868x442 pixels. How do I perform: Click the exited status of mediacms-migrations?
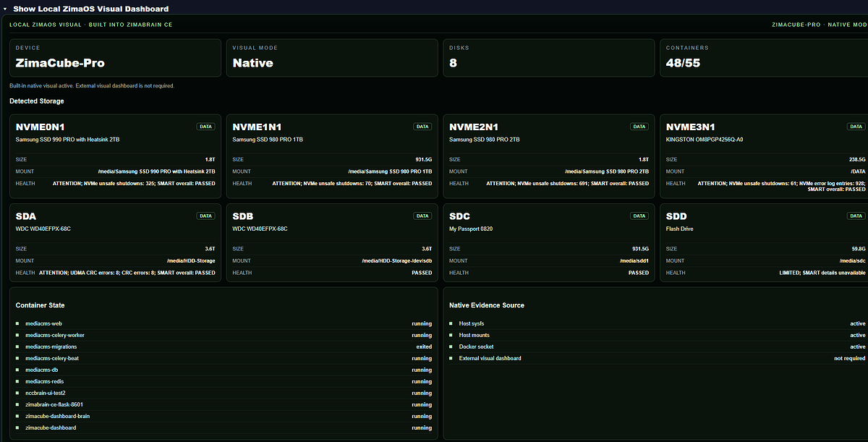(424, 347)
